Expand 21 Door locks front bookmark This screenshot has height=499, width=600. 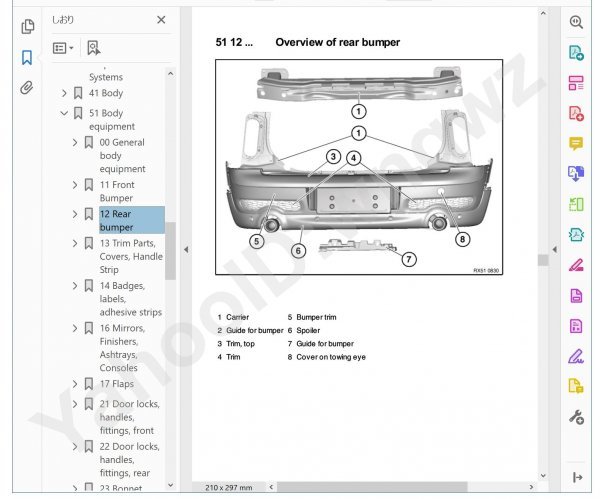75,404
